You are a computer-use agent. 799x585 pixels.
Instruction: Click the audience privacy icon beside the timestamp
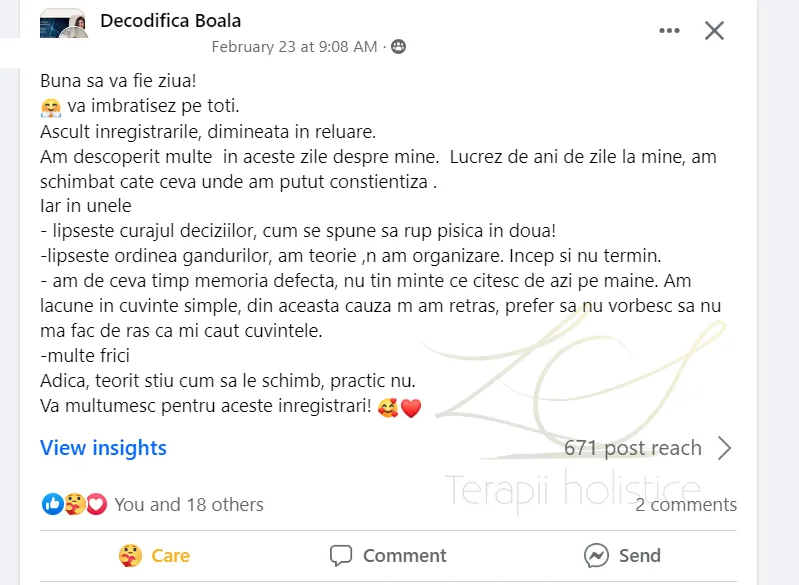coord(399,47)
